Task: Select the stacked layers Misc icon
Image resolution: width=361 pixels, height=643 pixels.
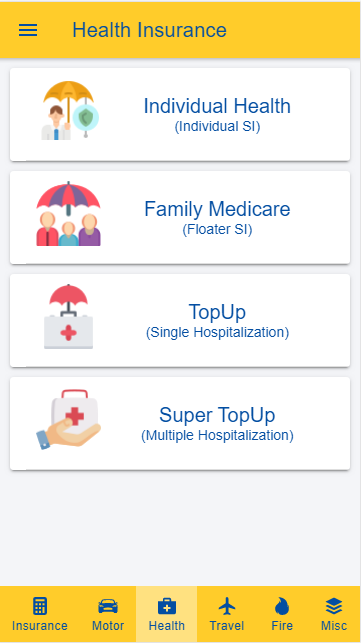Action: point(334,606)
